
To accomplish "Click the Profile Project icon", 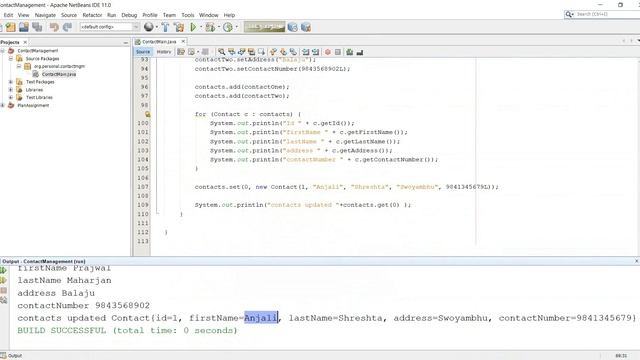I will [x=228, y=27].
